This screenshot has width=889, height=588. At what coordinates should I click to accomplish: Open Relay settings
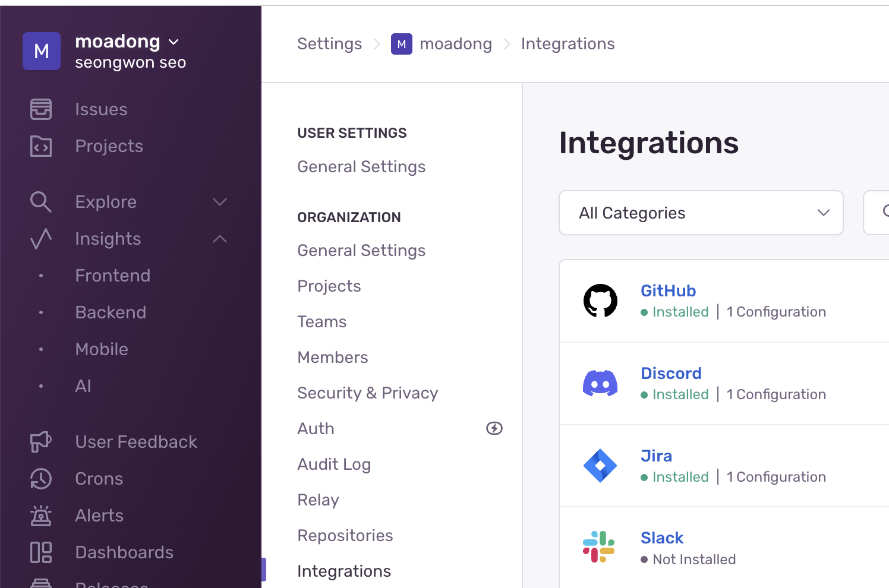(x=318, y=500)
